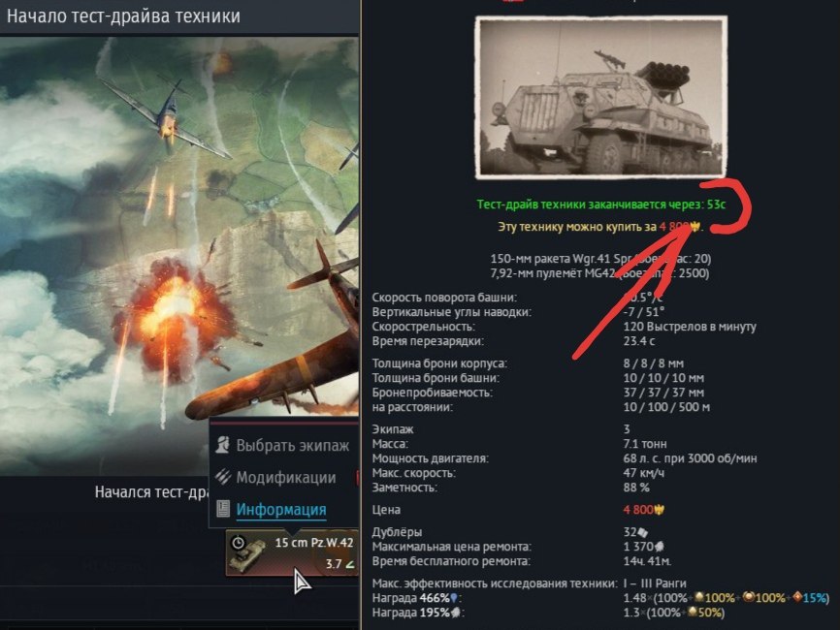Click the crew helmet icon beside Выбрать экипаж
The height and width of the screenshot is (630, 840).
tap(223, 444)
